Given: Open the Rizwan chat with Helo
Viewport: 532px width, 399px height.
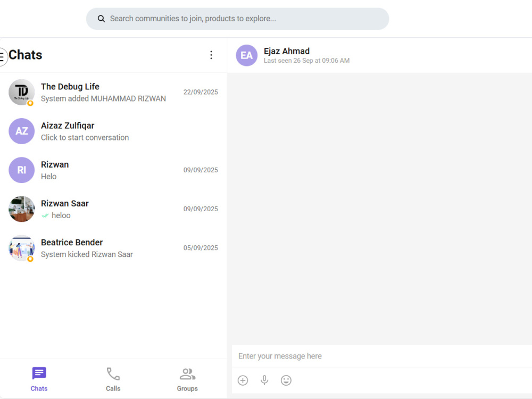Looking at the screenshot, I should tap(113, 170).
